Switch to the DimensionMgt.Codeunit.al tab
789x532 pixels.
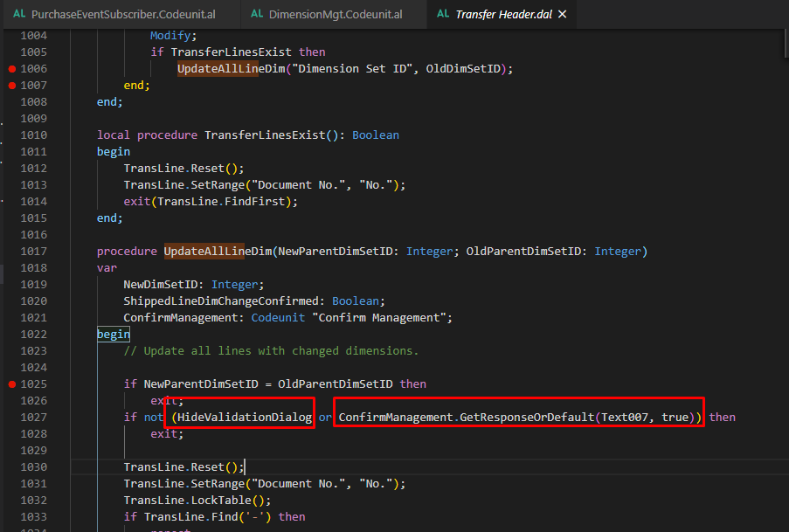coord(332,14)
